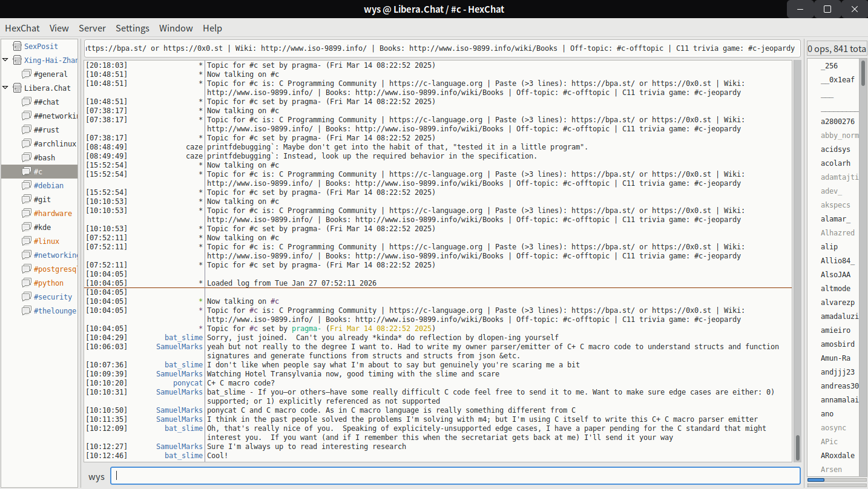This screenshot has height=489, width=868.
Task: Collapse the Xing-Hai-Zhan network tree
Action: pos(5,60)
